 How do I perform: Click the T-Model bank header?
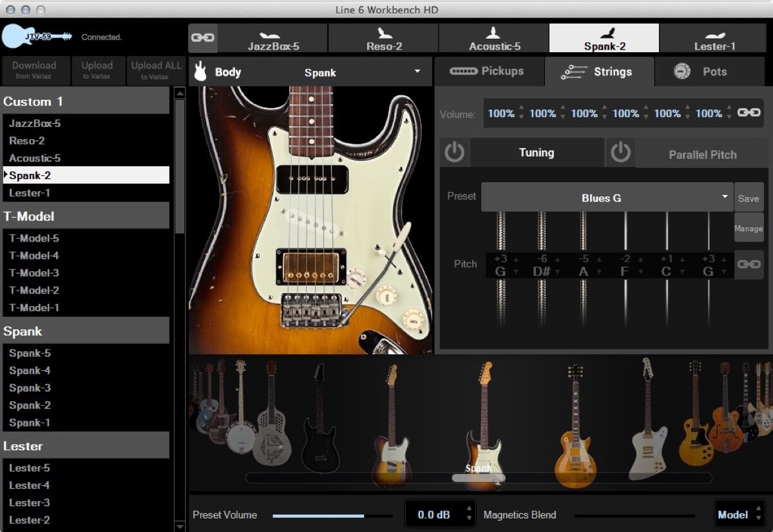[85, 216]
